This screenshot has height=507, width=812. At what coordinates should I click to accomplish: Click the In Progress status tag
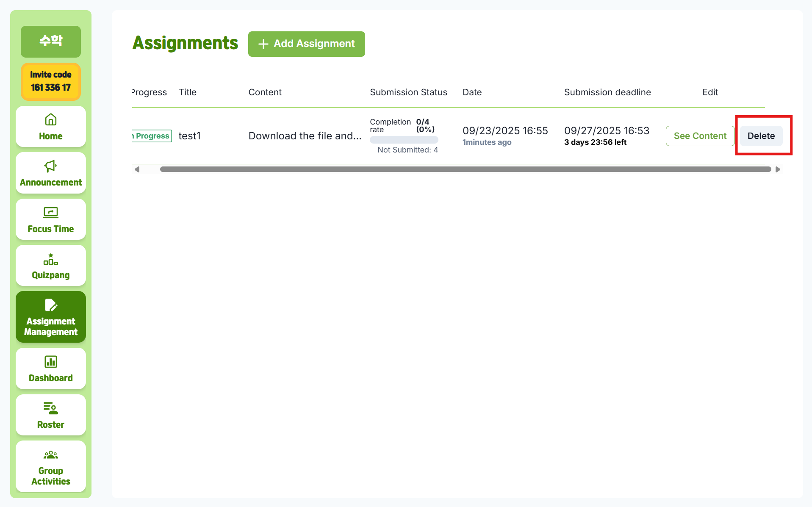coord(152,136)
